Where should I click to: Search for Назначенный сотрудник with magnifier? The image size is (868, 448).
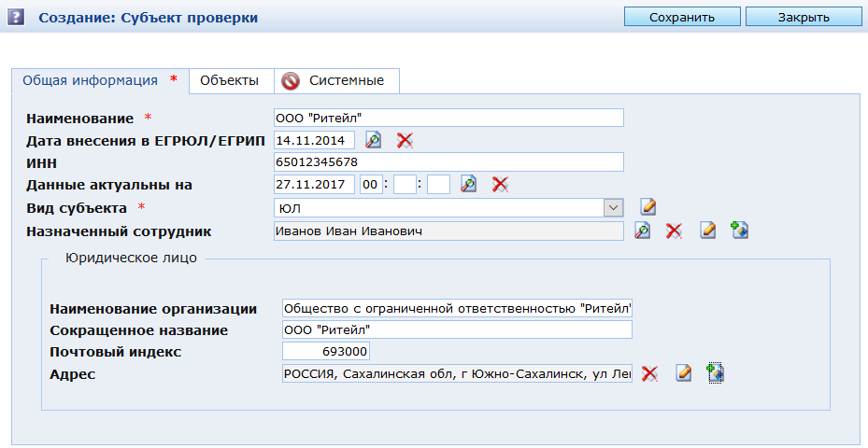click(x=642, y=231)
